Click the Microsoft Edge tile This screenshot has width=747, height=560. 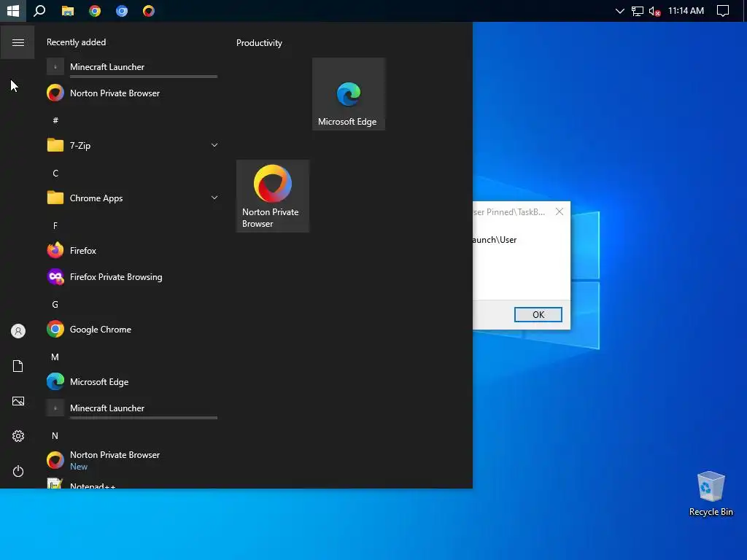click(x=348, y=94)
